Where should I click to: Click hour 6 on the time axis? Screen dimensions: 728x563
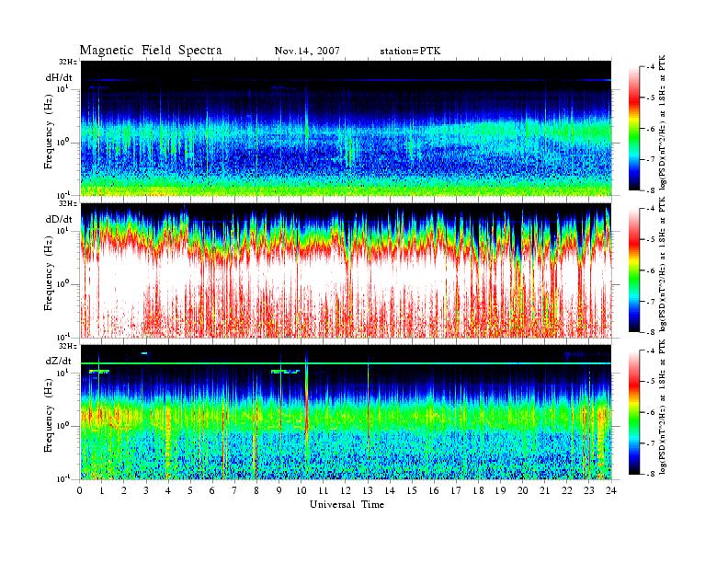point(212,490)
